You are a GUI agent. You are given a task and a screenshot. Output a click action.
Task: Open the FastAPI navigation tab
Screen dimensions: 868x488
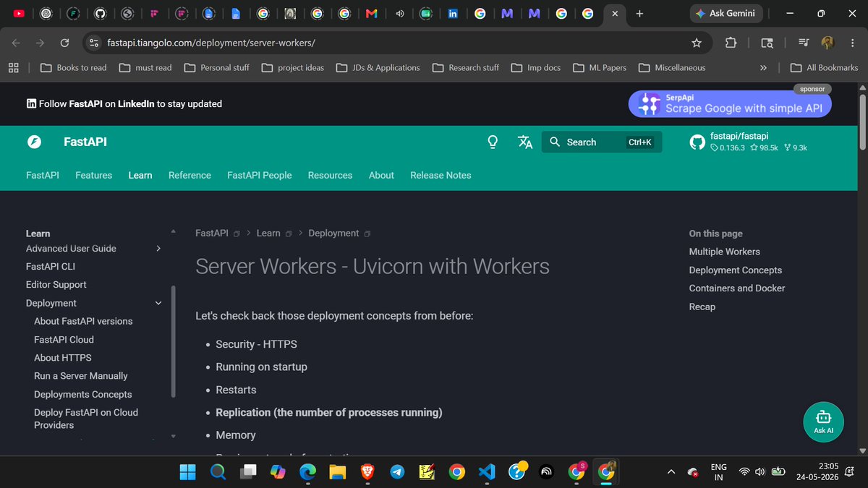pyautogui.click(x=43, y=175)
